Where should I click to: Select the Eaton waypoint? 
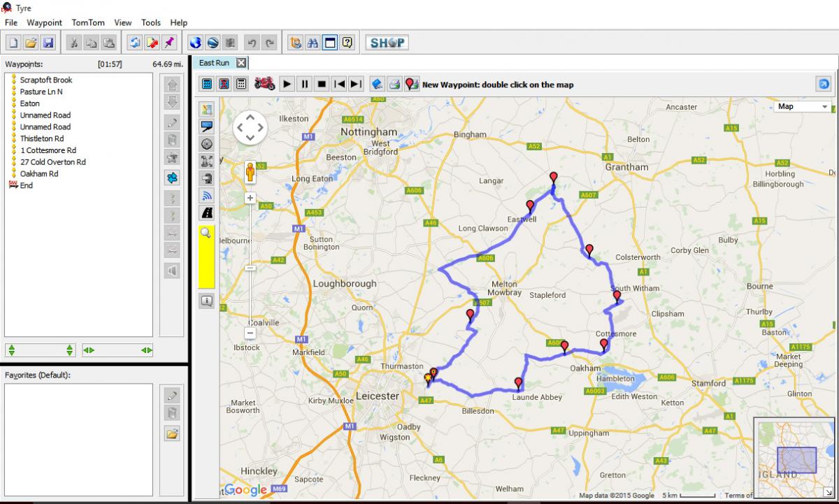(30, 103)
